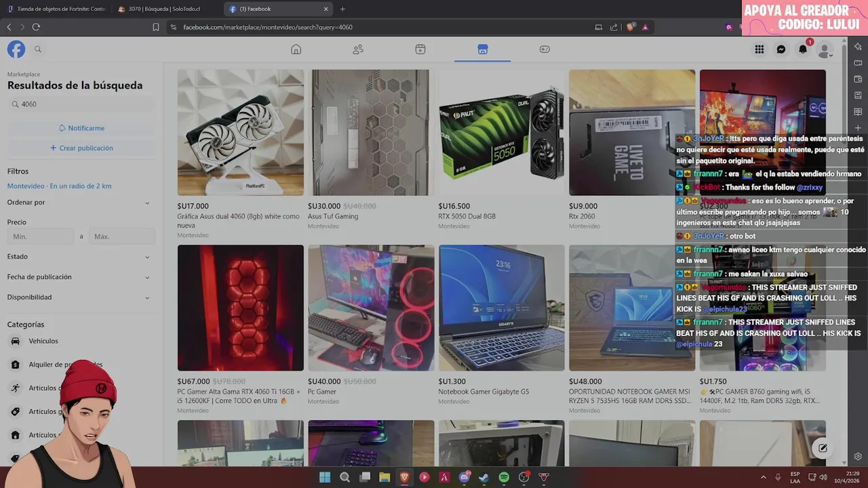Click the MSI notebook listing photo
Viewport: 868px width, 488px height.
pyautogui.click(x=632, y=308)
